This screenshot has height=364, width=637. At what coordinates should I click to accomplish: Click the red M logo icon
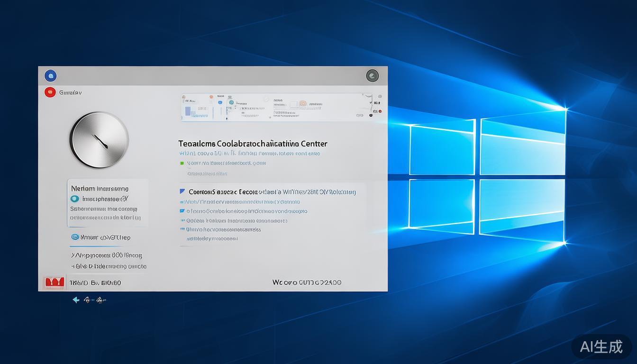[54, 282]
